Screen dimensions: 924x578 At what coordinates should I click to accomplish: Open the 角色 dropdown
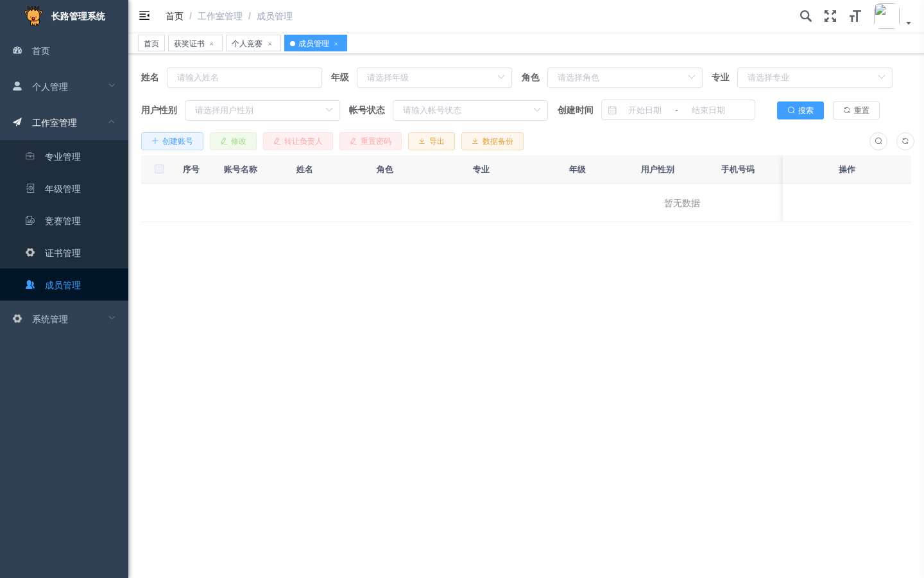[625, 78]
